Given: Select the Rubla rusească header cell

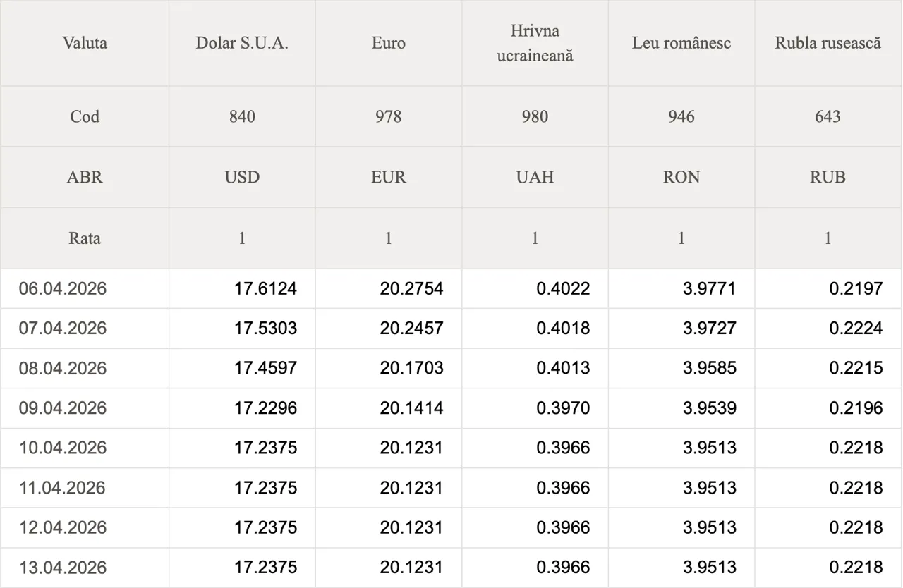Looking at the screenshot, I should [x=828, y=43].
